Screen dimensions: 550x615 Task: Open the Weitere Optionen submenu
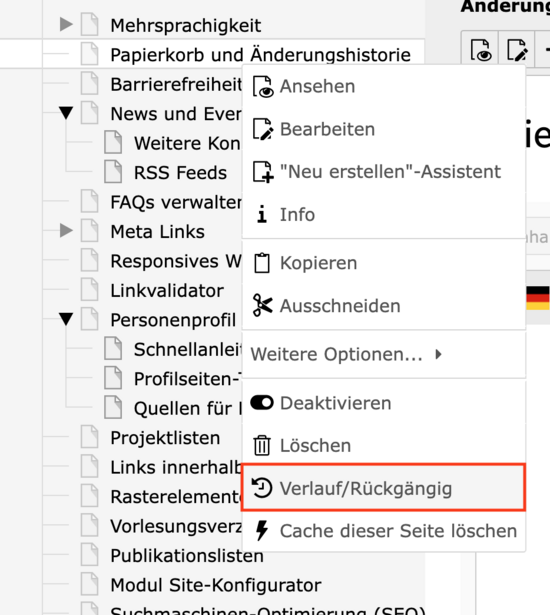(384, 354)
